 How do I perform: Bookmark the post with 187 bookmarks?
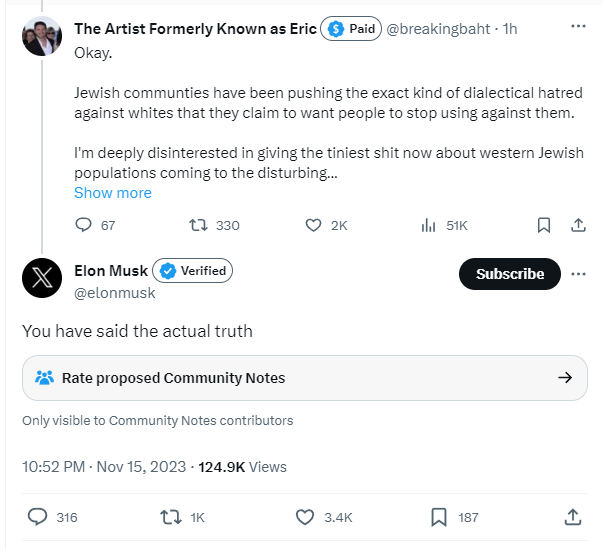[x=438, y=517]
